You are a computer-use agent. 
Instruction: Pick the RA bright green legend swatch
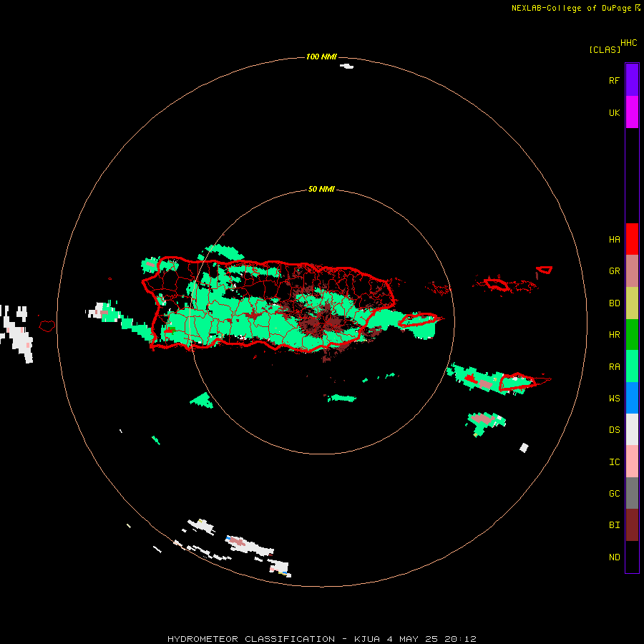[632, 366]
